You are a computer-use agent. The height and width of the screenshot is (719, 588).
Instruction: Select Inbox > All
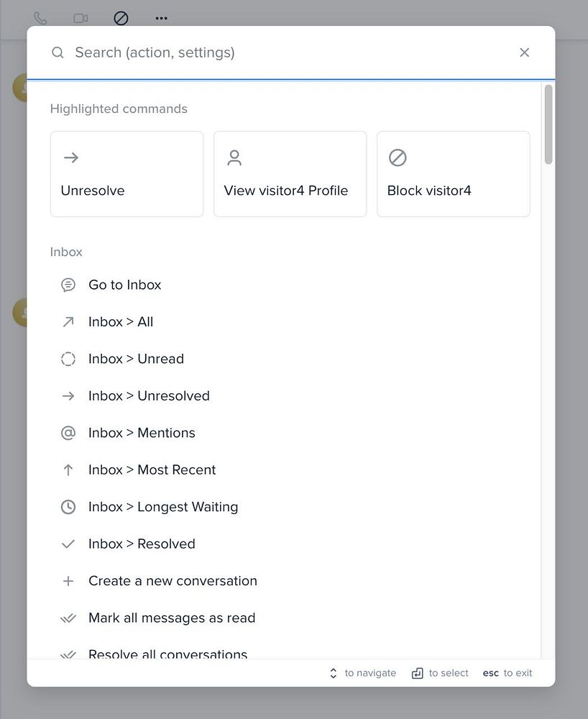tap(121, 322)
